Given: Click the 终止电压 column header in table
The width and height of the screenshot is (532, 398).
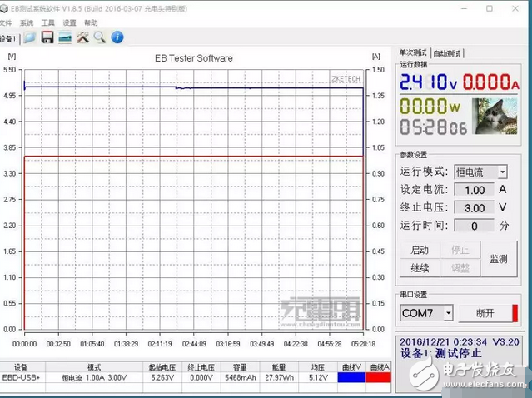Looking at the screenshot, I should click(x=201, y=367).
